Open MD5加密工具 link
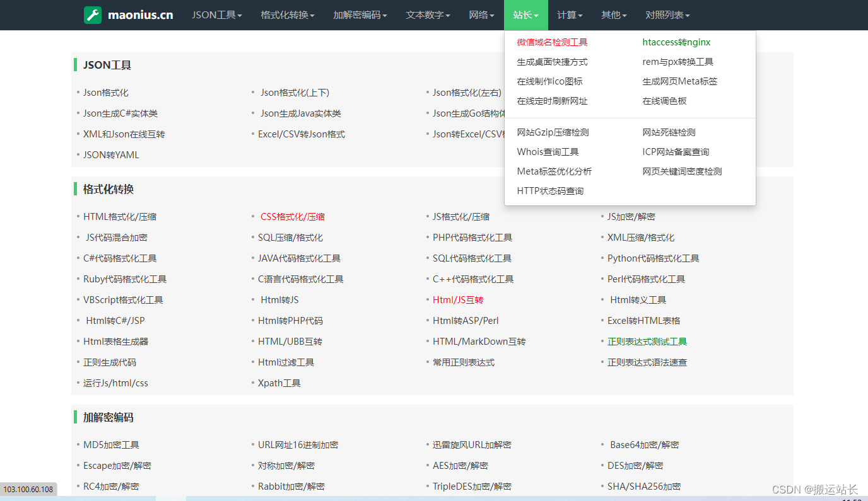This screenshot has height=501, width=868. click(x=112, y=445)
